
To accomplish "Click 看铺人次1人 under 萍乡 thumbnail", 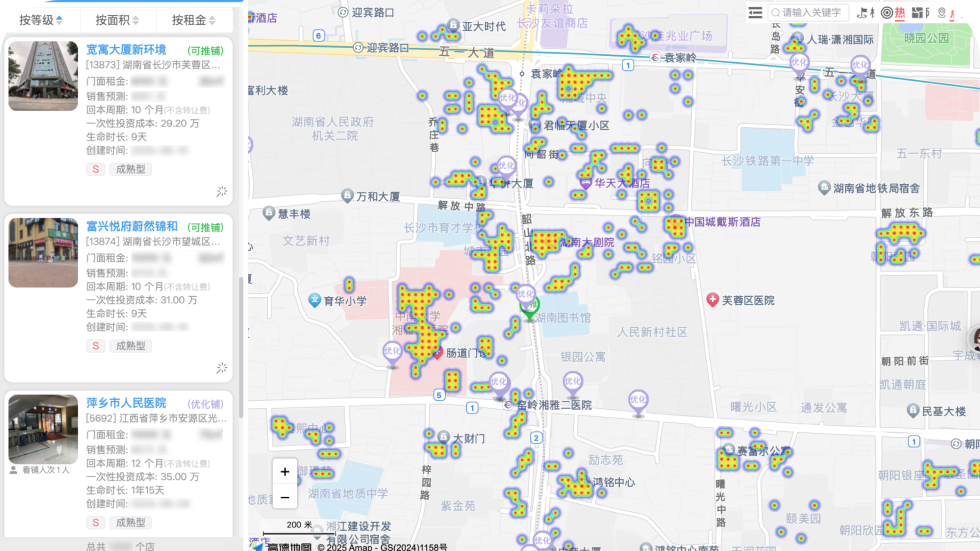I will [41, 470].
